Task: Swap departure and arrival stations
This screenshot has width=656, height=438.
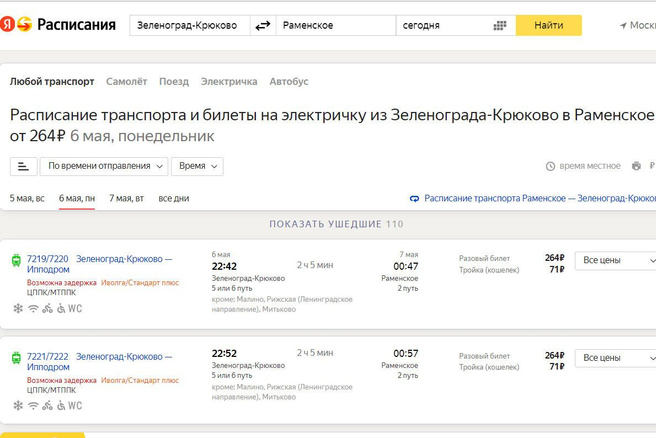Action: pyautogui.click(x=263, y=25)
